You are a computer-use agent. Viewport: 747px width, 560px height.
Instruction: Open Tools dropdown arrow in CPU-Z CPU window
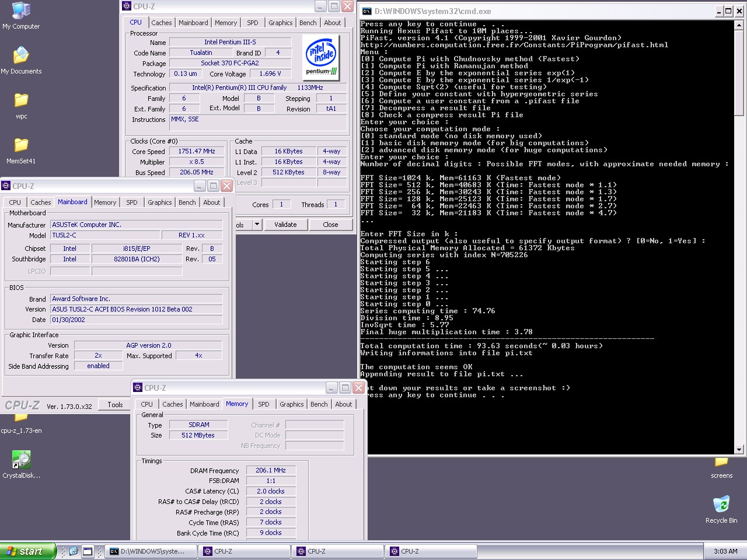(257, 225)
